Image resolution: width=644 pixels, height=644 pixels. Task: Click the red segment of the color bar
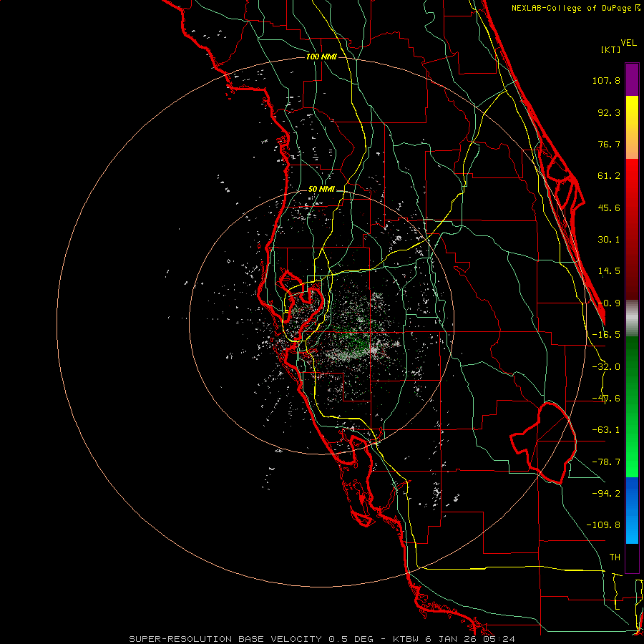[632, 229]
